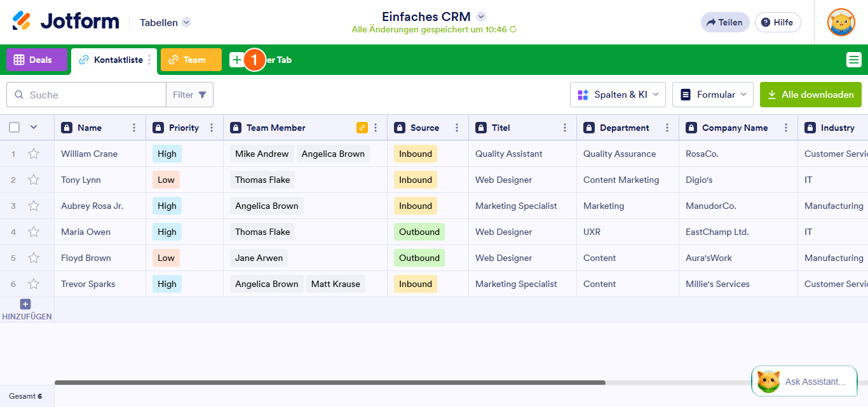The width and height of the screenshot is (868, 407).
Task: Star the Maria Owen row
Action: (34, 232)
